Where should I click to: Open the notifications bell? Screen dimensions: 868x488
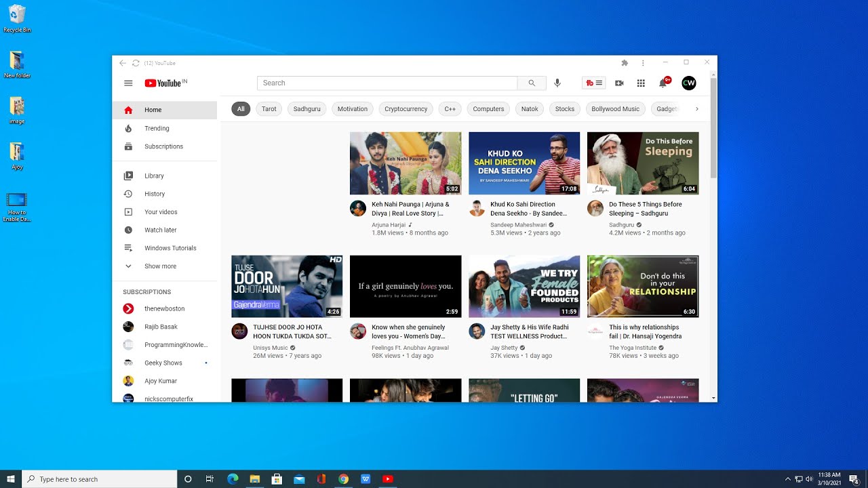pos(663,83)
